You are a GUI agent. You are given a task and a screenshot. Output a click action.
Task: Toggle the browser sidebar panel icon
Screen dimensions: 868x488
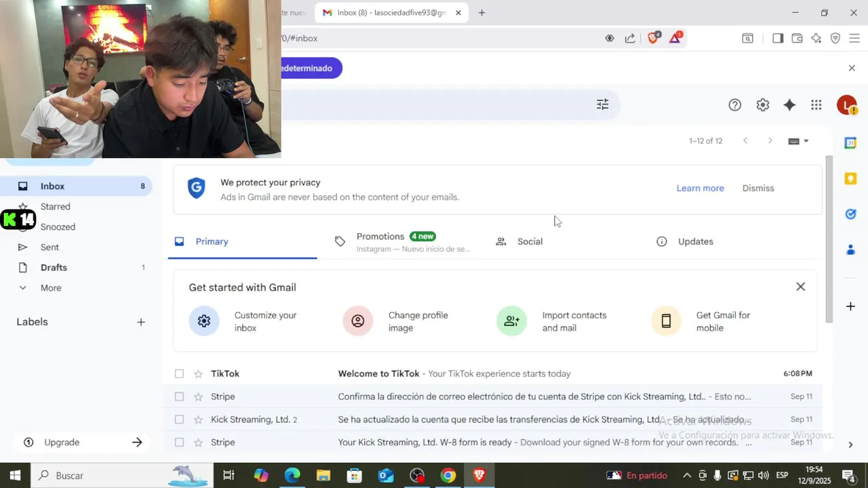point(778,38)
